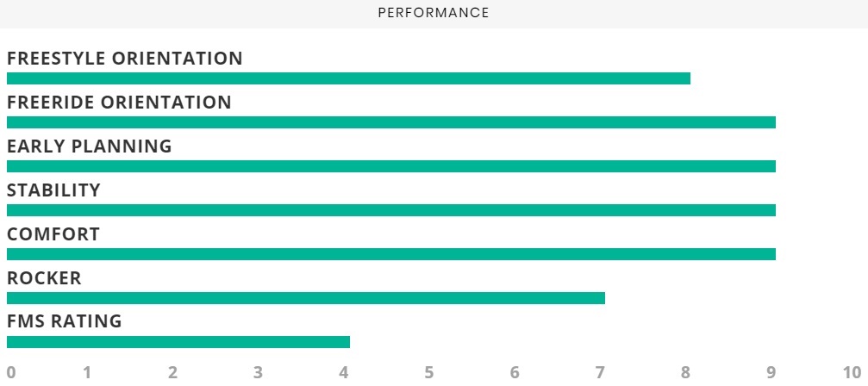Click the axis number 2

tap(173, 372)
